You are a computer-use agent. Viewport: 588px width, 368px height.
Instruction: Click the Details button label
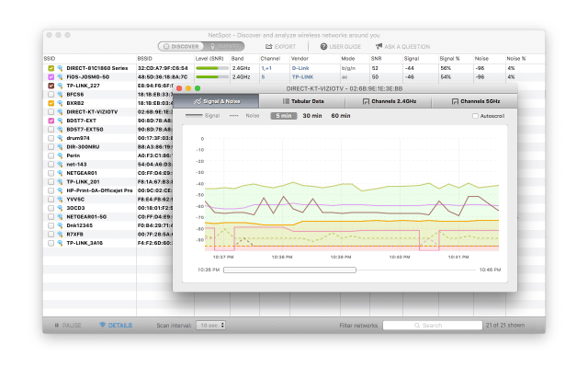coord(120,325)
